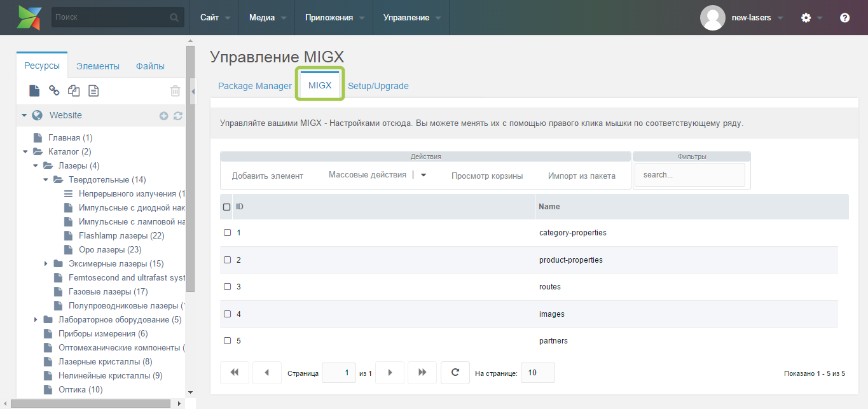Create a new document resource icon
The image size is (868, 409).
coord(34,91)
